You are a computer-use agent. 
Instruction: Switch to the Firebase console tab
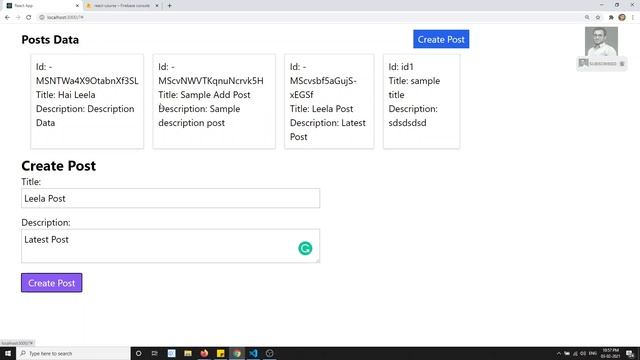coord(122,6)
